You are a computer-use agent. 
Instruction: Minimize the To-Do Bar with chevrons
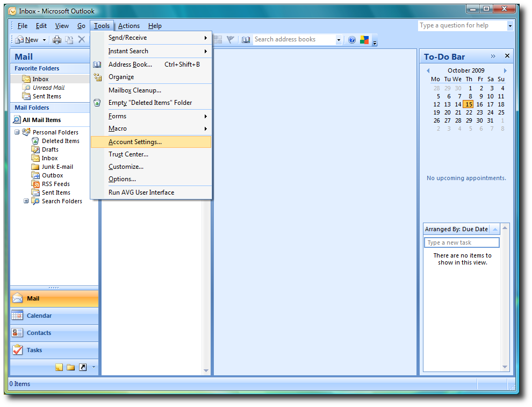coord(493,56)
